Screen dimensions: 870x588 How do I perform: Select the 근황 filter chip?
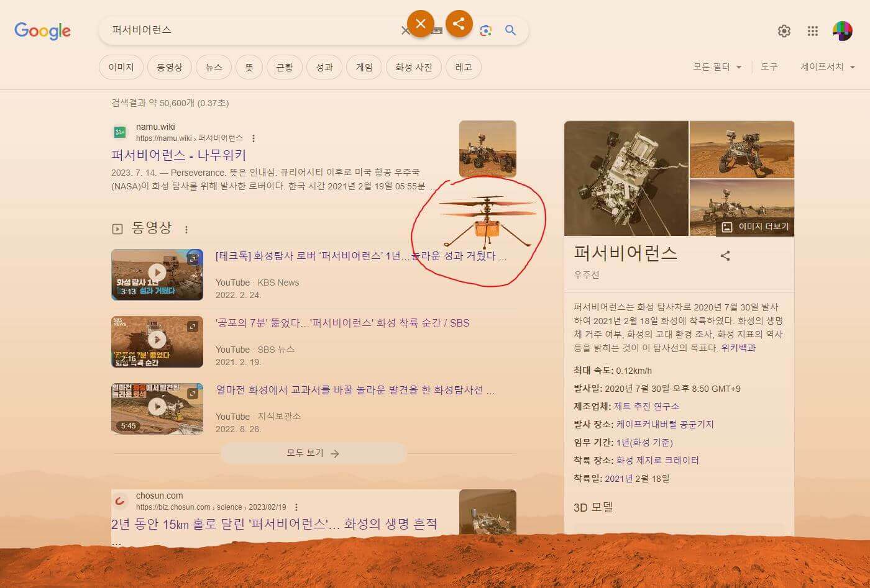(285, 67)
